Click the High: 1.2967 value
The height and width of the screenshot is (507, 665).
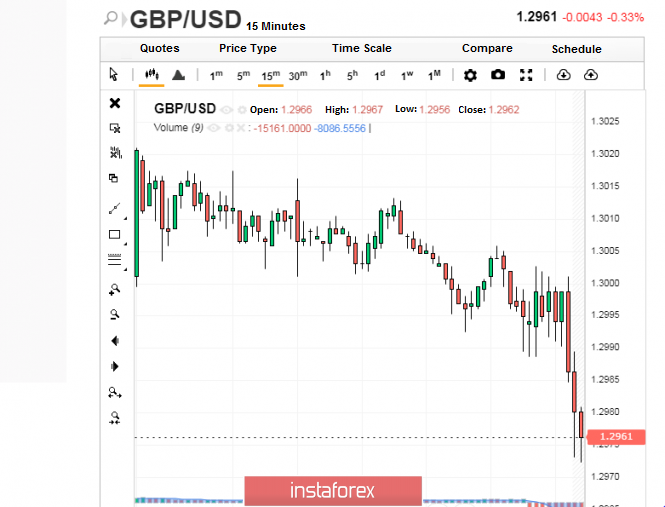(x=354, y=110)
